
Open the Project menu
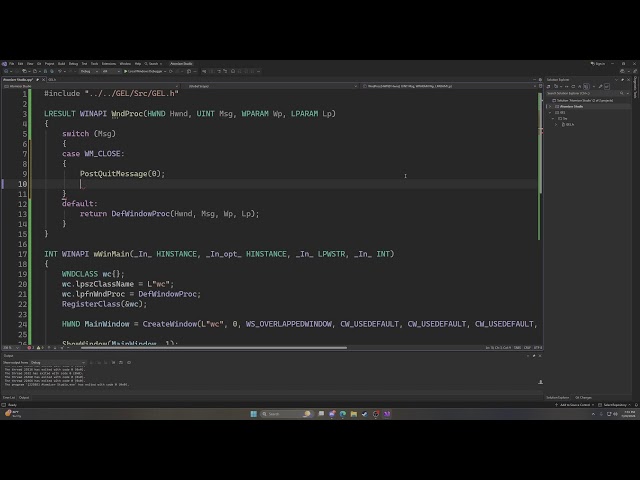pos(49,64)
